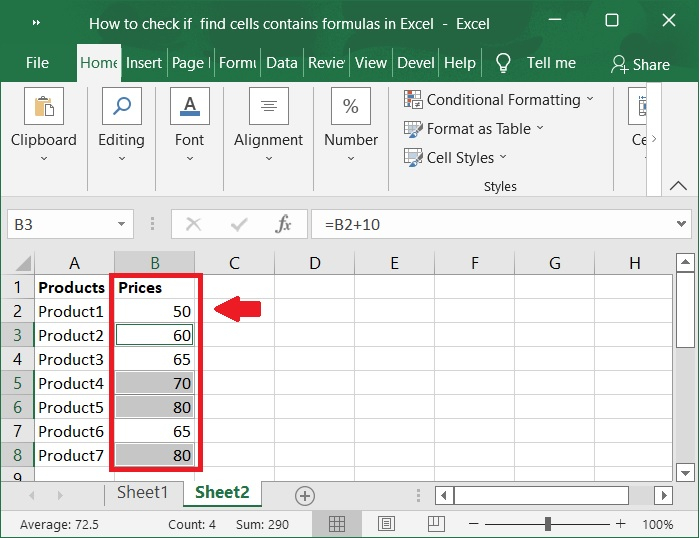Click the Conditional Formatting icon

413,99
